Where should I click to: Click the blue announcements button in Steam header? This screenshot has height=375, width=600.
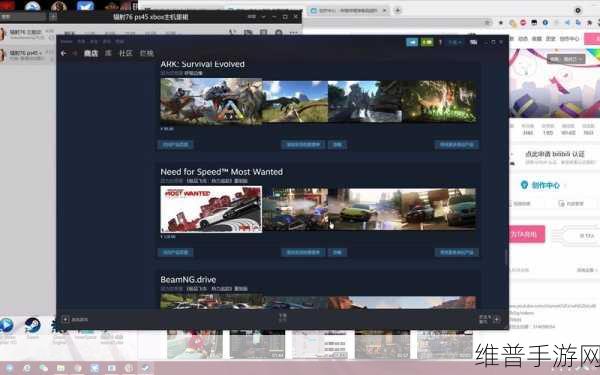pyautogui.click(x=412, y=42)
